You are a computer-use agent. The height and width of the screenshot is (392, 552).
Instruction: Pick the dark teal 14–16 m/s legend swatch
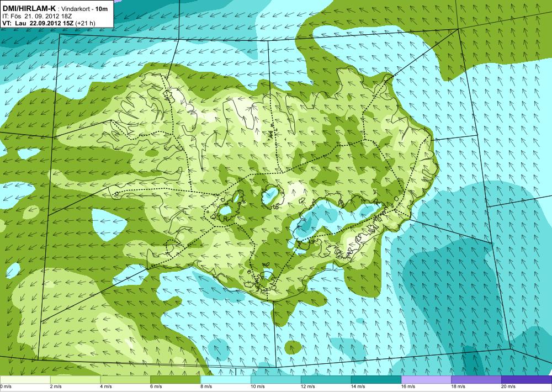point(376,380)
